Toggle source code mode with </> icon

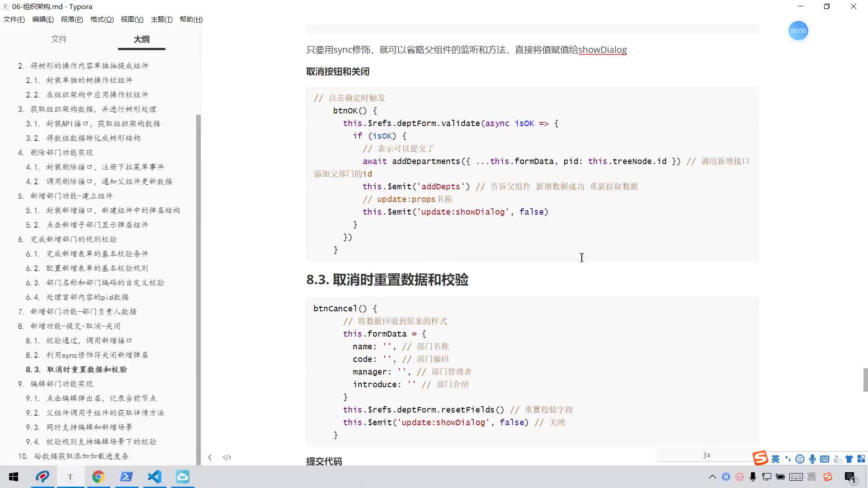coord(227,457)
